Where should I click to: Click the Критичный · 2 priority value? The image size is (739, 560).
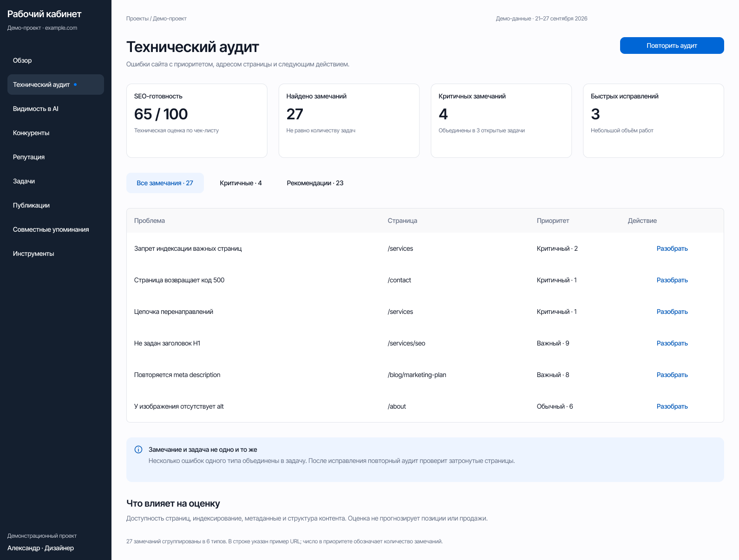coord(557,248)
